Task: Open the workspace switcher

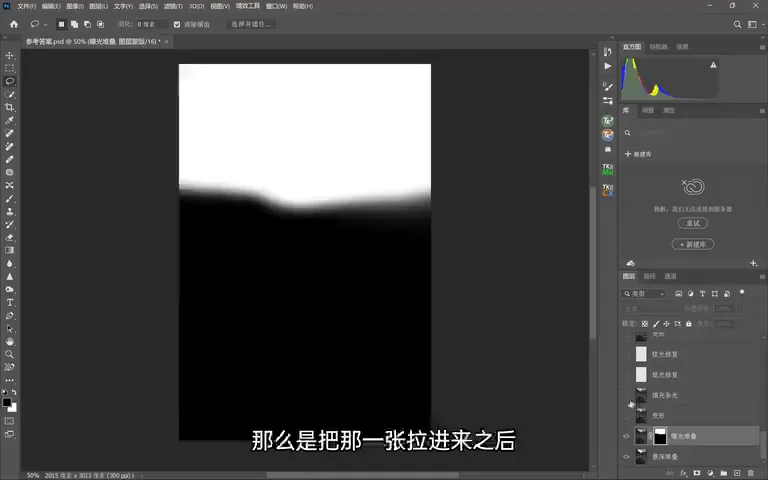Action: point(753,24)
